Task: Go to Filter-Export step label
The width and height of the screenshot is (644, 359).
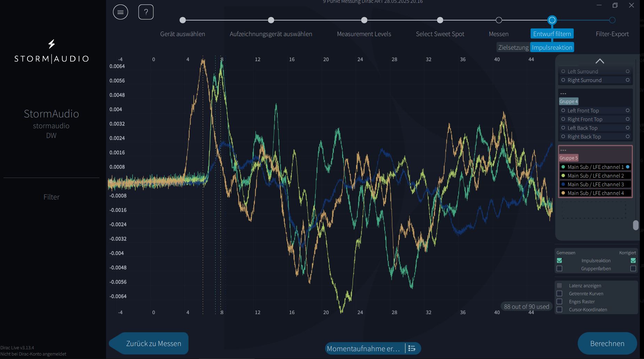Action: pos(612,34)
